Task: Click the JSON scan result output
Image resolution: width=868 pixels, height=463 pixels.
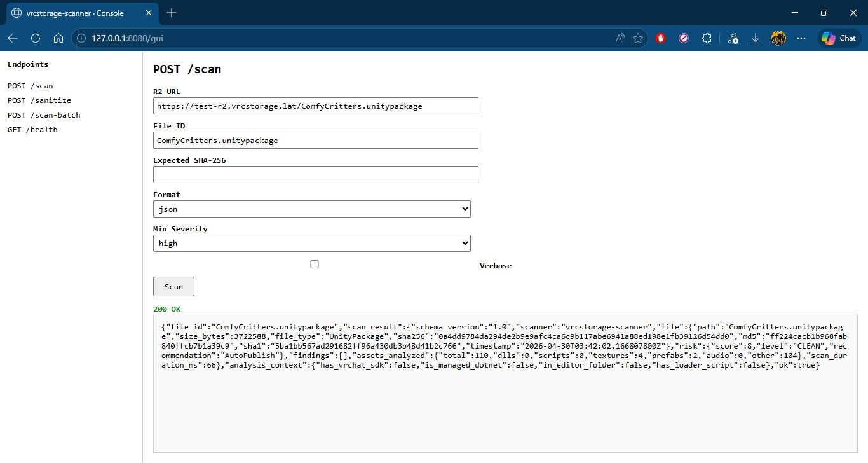Action: (x=505, y=383)
